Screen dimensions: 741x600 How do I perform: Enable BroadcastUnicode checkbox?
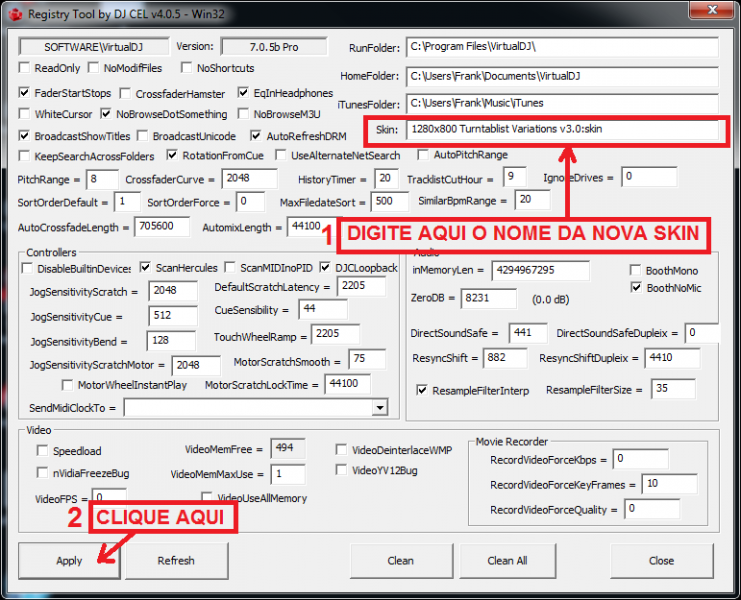tap(142, 136)
